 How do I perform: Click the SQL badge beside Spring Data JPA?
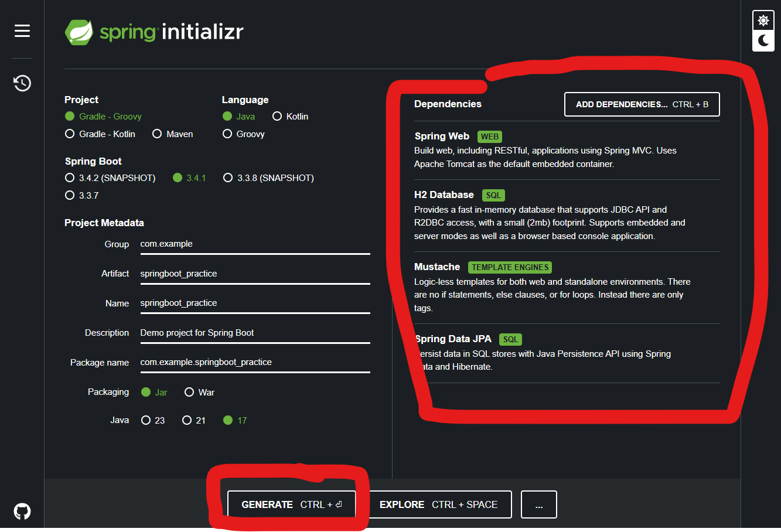point(511,339)
